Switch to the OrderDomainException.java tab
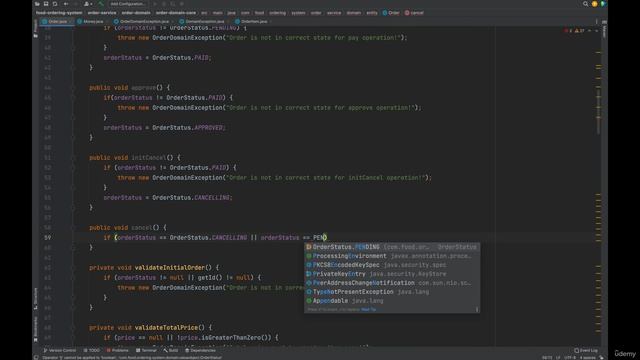This screenshot has width=640, height=360. 144,21
